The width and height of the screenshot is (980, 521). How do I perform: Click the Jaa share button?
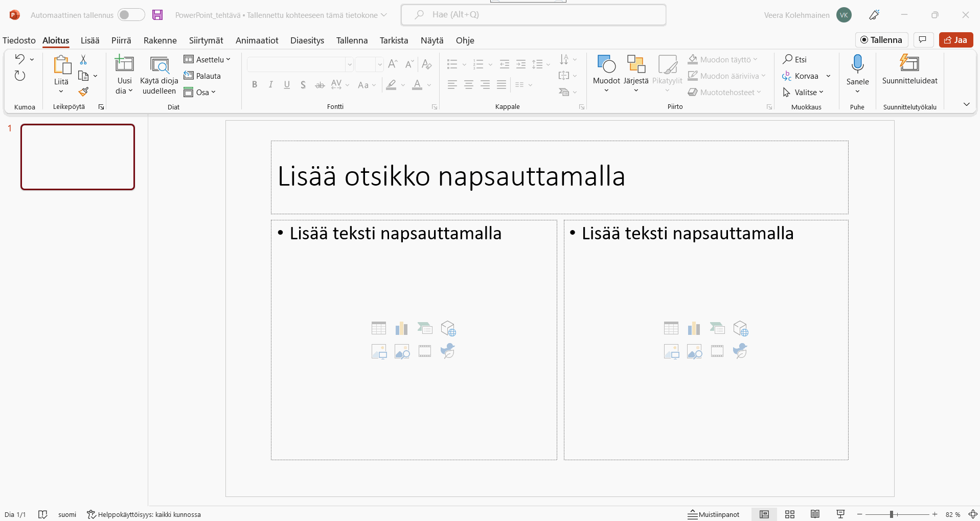(956, 40)
